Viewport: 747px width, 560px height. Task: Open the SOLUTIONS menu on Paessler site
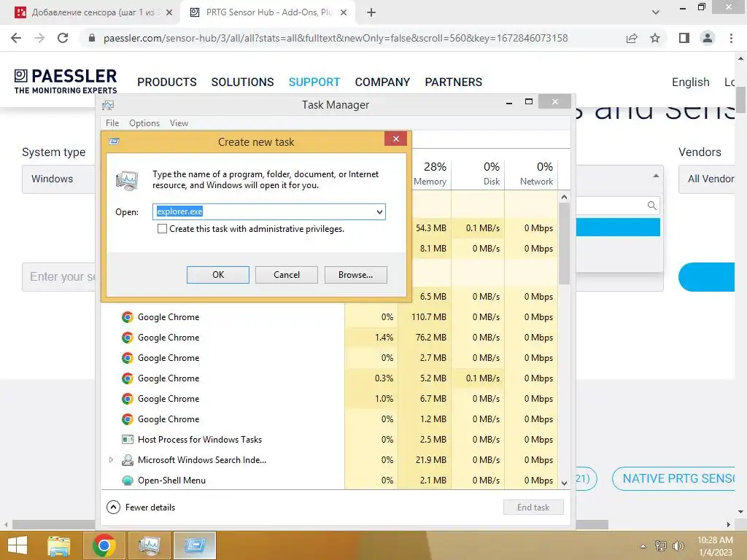(x=242, y=82)
